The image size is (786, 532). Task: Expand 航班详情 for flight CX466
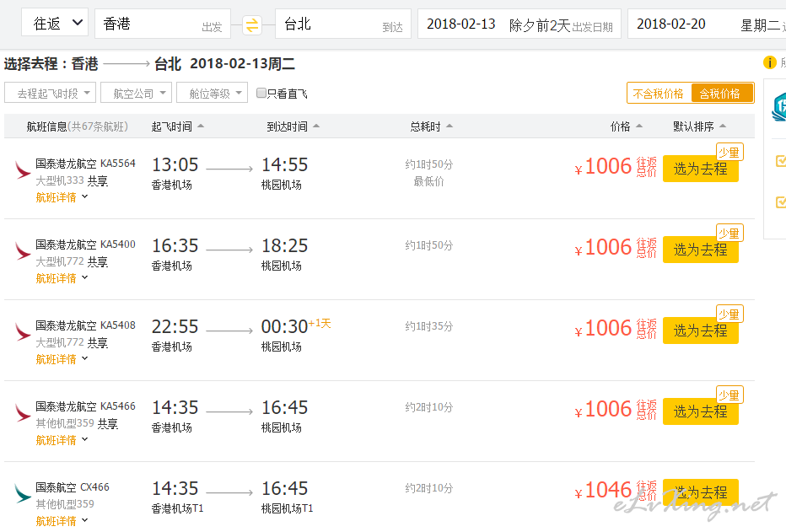point(62,521)
